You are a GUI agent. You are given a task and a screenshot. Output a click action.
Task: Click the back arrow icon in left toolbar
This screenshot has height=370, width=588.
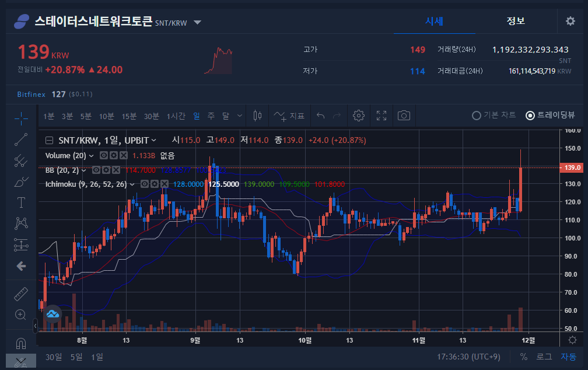[21, 266]
